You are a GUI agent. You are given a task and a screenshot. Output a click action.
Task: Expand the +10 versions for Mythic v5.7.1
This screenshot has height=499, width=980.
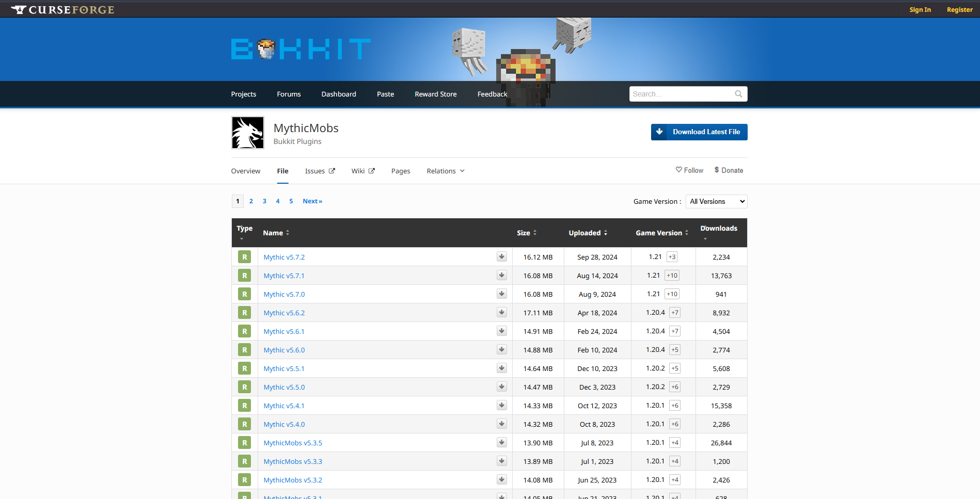[672, 276]
